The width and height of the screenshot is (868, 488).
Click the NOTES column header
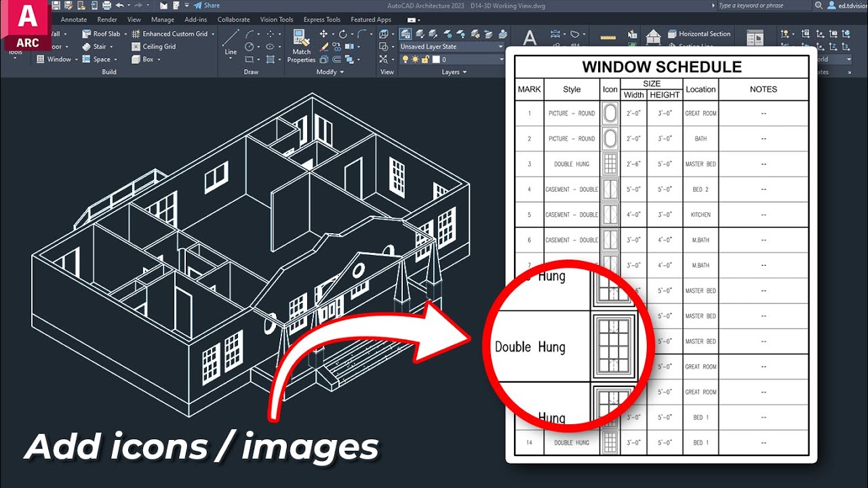[x=764, y=89]
